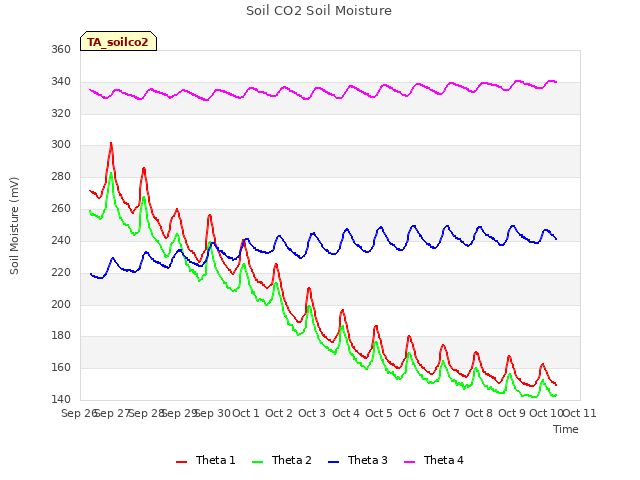Click the Oct 1 x-axis date label
640x480 pixels.
coord(246,413)
